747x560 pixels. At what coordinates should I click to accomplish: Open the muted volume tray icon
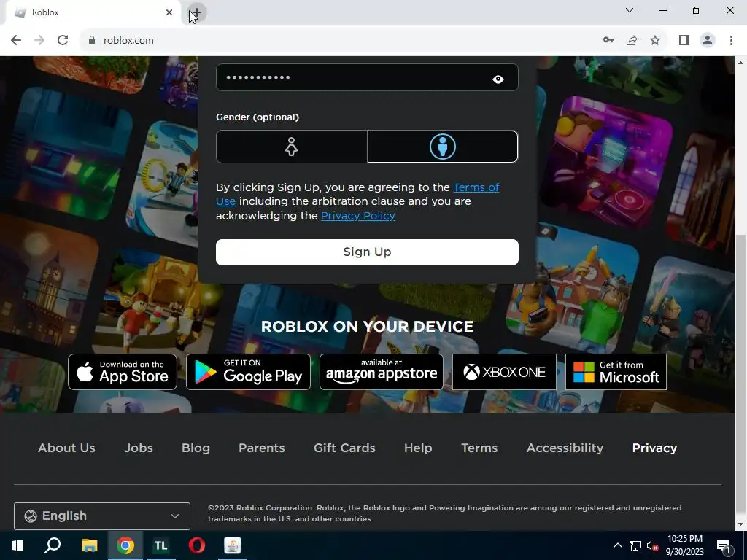652,545
